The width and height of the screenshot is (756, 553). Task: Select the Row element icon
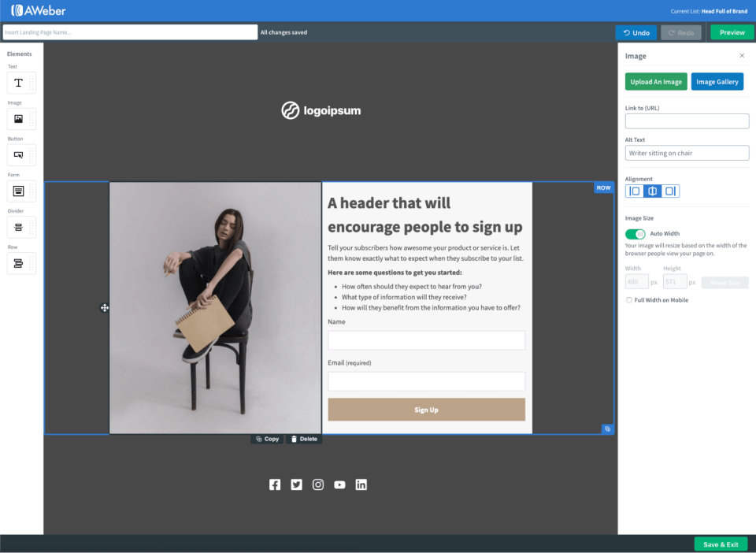pyautogui.click(x=21, y=263)
